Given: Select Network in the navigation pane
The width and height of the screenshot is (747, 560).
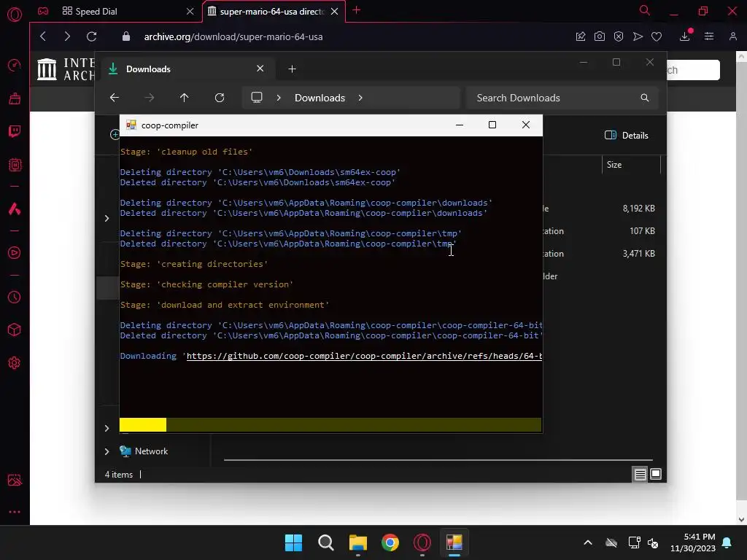Looking at the screenshot, I should [151, 451].
